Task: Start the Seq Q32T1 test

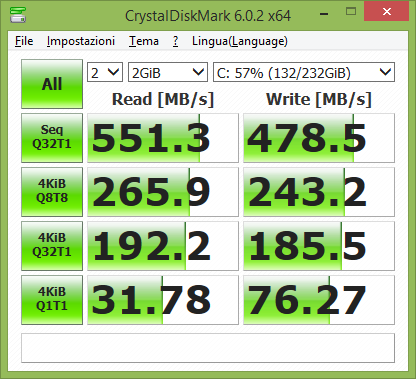Action: [x=52, y=138]
